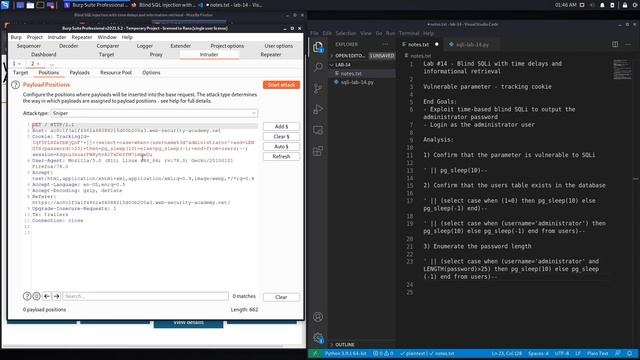Go to next search match arrow
This screenshot has height=360, width=640.
[x=56, y=296]
